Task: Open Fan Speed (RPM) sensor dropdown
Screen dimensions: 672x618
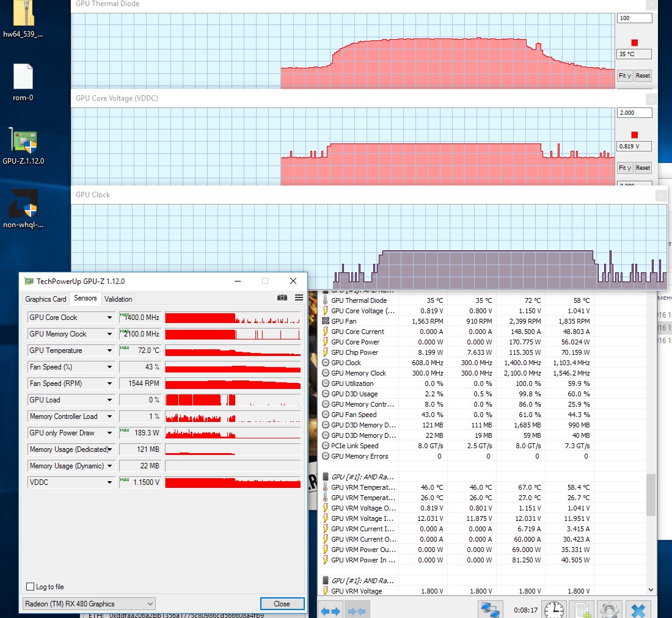Action: (x=110, y=384)
